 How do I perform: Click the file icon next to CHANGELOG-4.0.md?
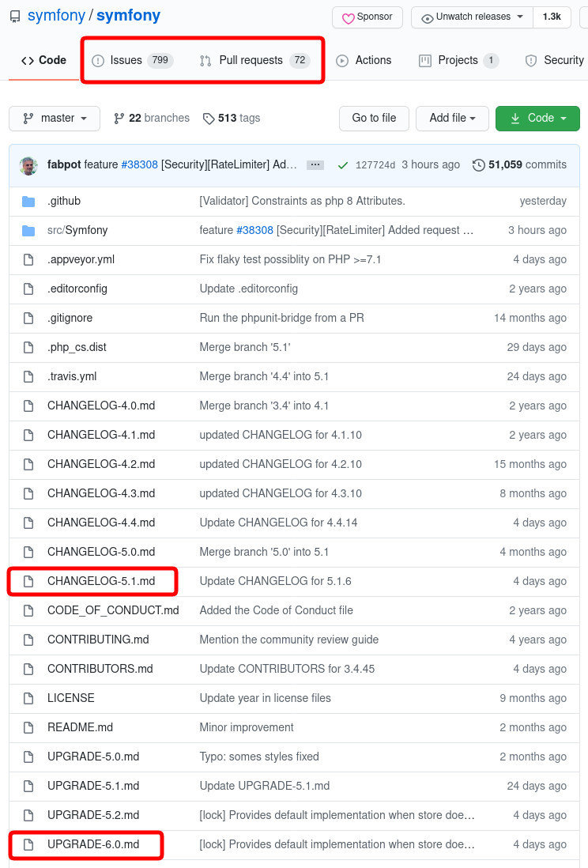tap(28, 406)
